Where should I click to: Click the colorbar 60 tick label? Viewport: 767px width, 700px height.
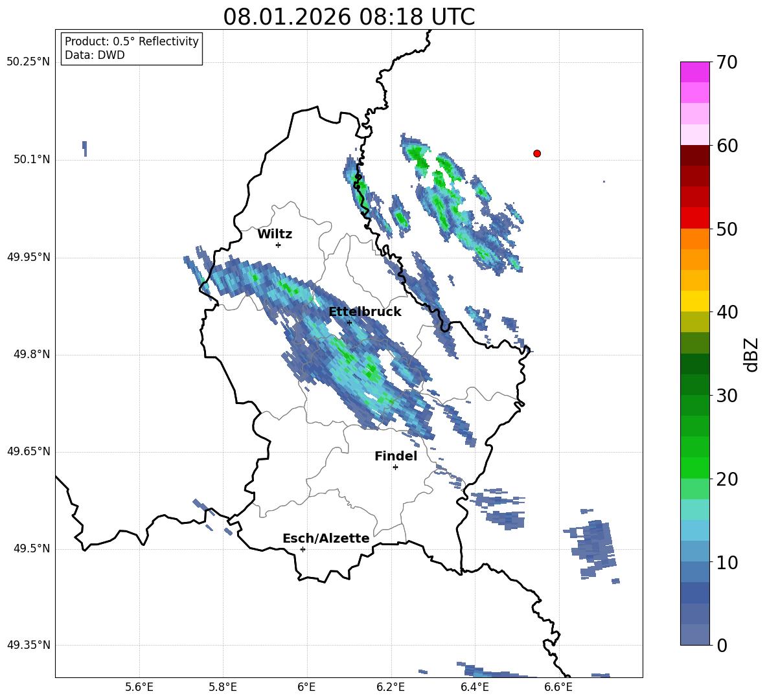[x=727, y=146]
